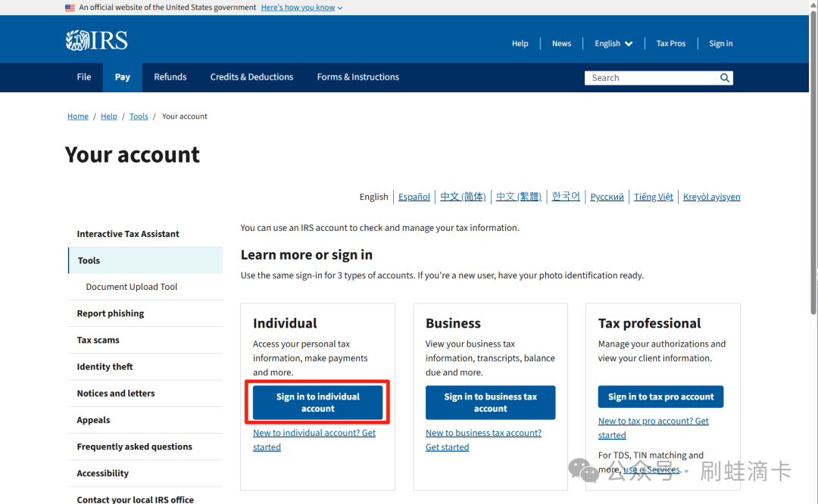
Task: Expand "Here's how you know" dropdown
Action: (x=301, y=8)
